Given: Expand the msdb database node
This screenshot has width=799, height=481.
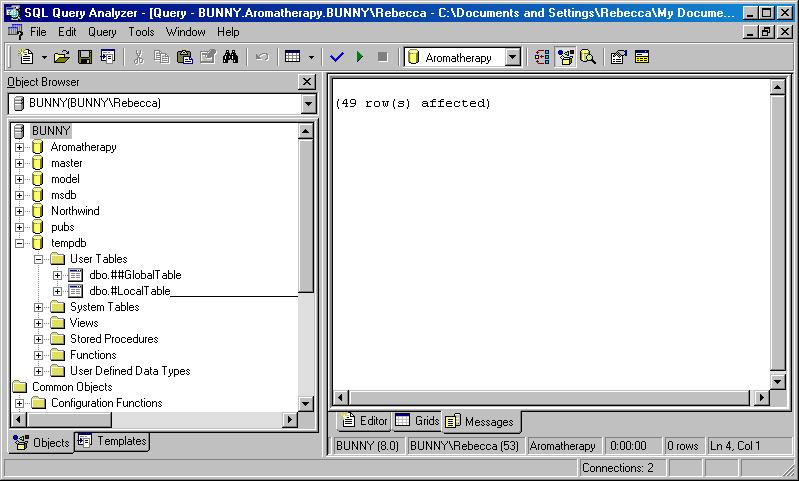Looking at the screenshot, I should [x=19, y=195].
